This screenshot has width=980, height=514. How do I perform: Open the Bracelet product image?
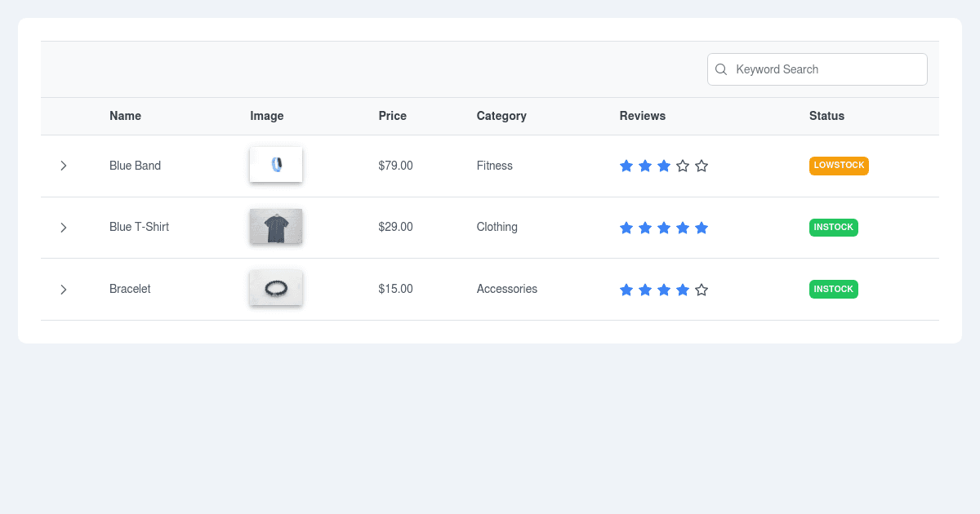click(276, 288)
